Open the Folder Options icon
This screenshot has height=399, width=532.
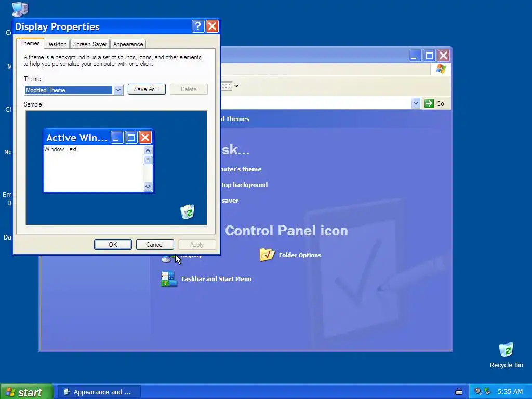pyautogui.click(x=267, y=255)
